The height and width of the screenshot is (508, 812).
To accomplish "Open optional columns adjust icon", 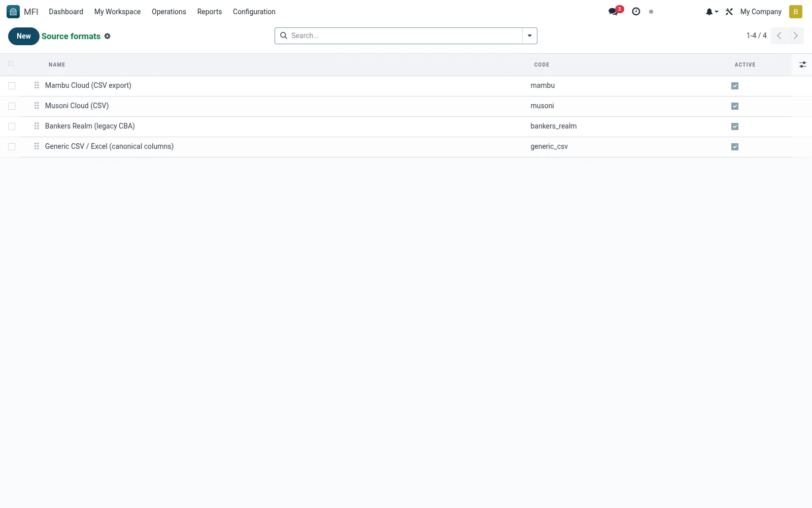I will pos(802,65).
